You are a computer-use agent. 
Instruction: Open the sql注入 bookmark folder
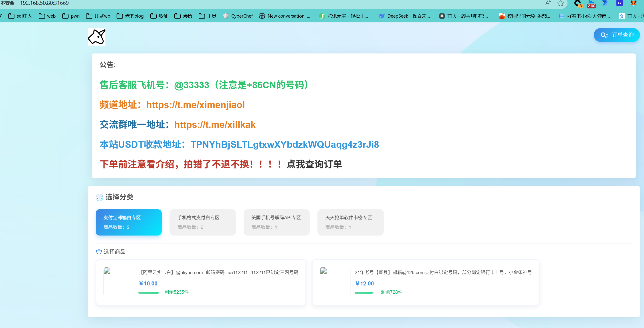[x=20, y=16]
